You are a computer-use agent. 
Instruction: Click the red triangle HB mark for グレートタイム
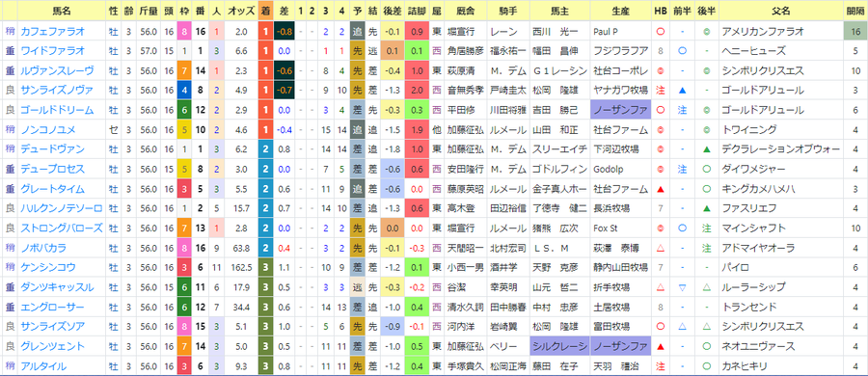pyautogui.click(x=660, y=189)
